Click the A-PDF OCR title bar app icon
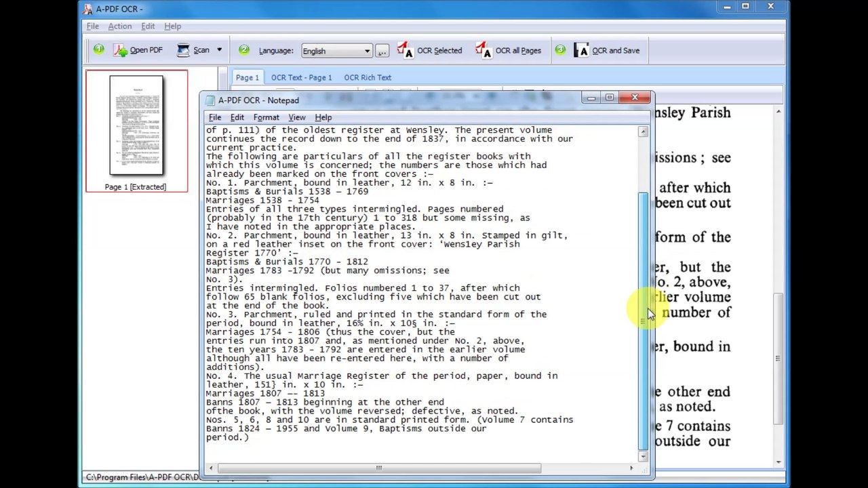Image resolution: width=868 pixels, height=488 pixels. point(87,9)
